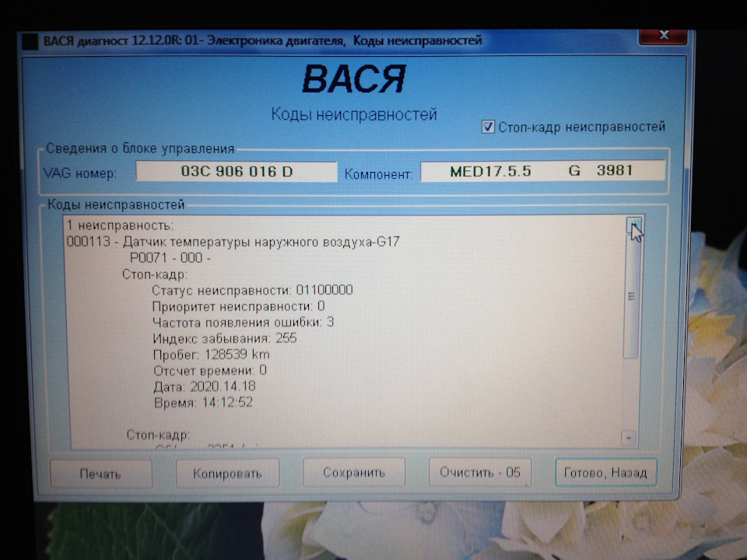This screenshot has width=747, height=560.
Task: Toggle the Стоп-кадр неисправностей checkbox
Action: click(x=489, y=127)
